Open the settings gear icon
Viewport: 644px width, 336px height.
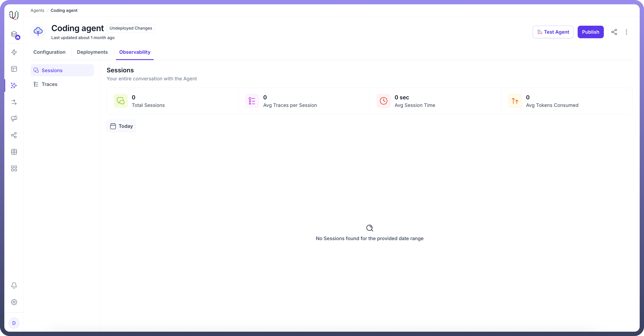point(14,302)
